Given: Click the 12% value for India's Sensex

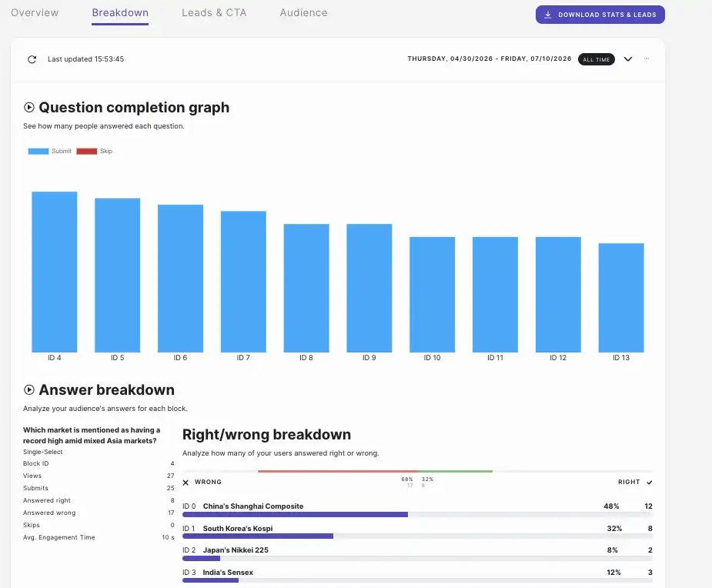Looking at the screenshot, I should [613, 572].
